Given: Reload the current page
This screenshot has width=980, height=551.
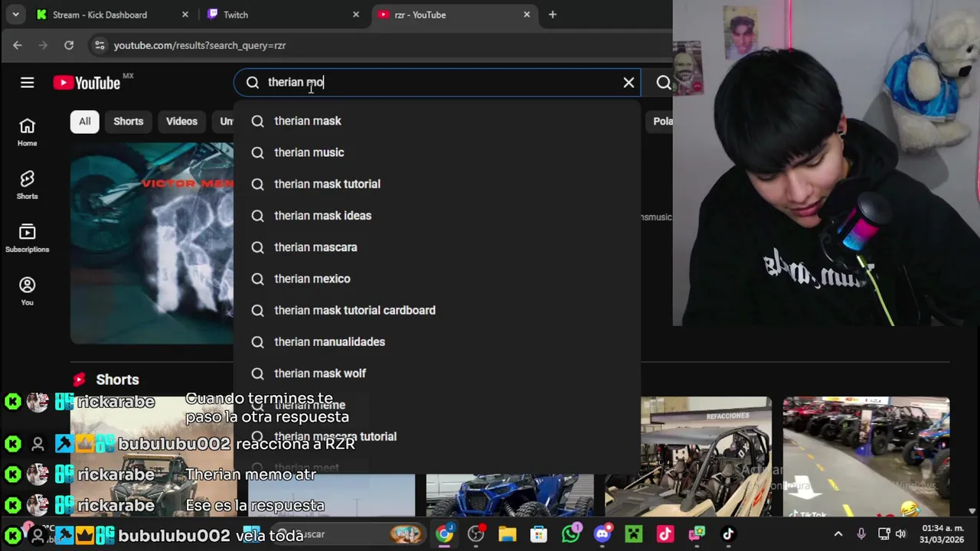Looking at the screenshot, I should tap(69, 45).
